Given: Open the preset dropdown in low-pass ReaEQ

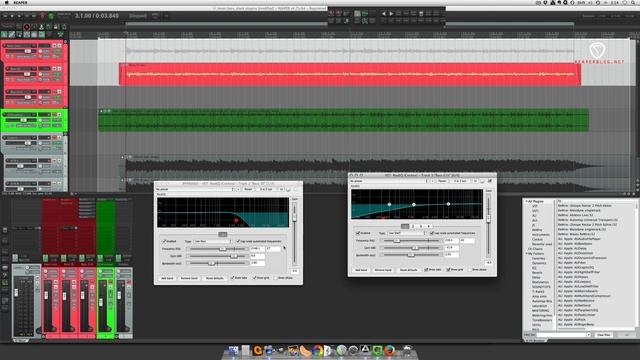Looking at the screenshot, I should pos(195,189).
